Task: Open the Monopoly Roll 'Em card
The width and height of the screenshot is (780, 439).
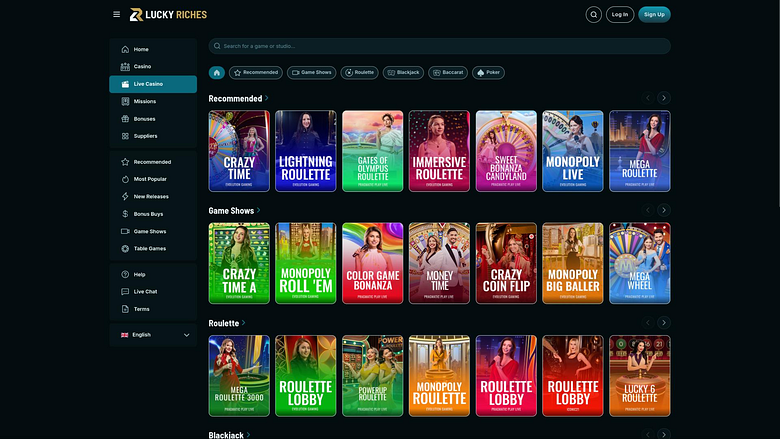Action: click(306, 263)
